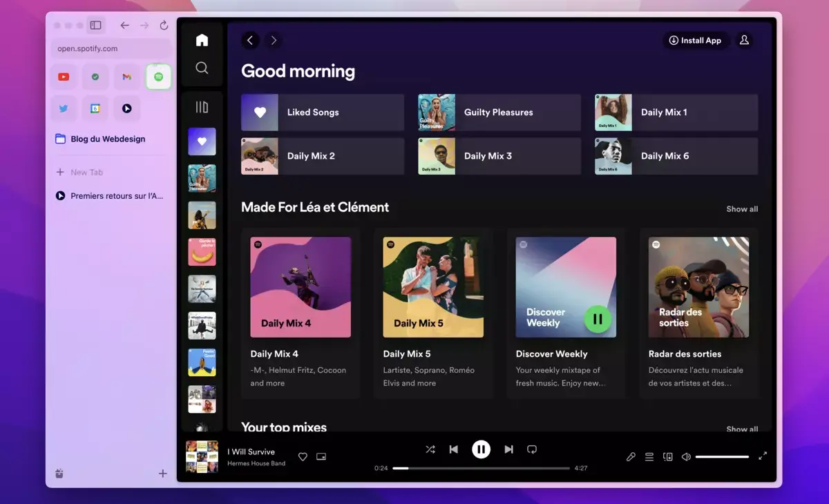Screen dimensions: 829x504
Task: Go to the previous track
Action: pos(454,449)
